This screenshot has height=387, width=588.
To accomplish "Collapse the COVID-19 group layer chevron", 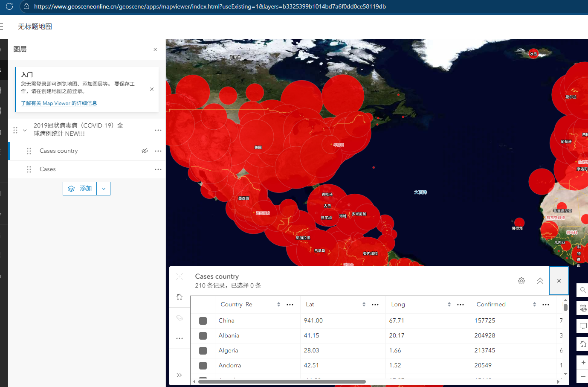I will coord(25,130).
